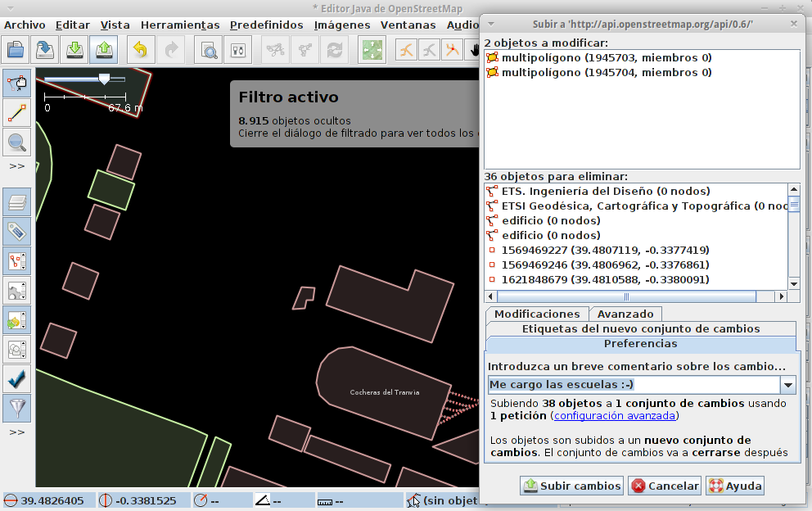Open preferences via the sliders toolbar icon
This screenshot has height=511, width=812.
(x=239, y=50)
